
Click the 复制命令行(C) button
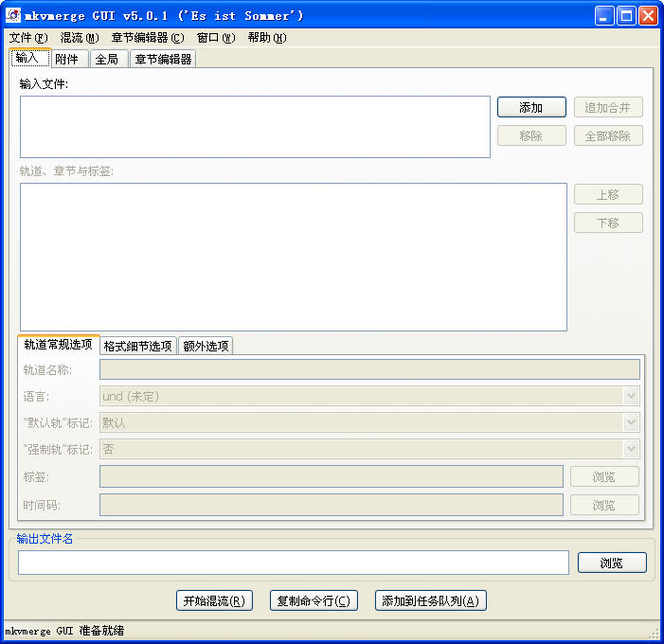314,600
